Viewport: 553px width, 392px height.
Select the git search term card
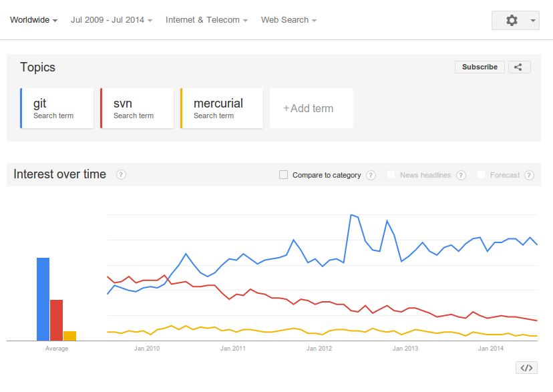click(57, 108)
